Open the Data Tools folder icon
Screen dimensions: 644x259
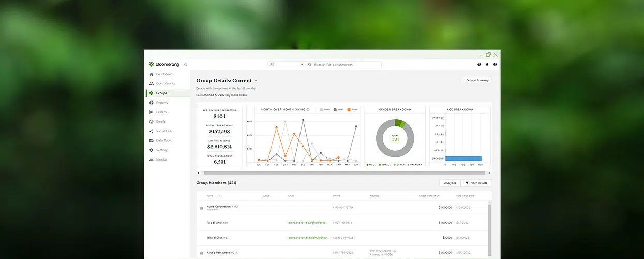151,140
